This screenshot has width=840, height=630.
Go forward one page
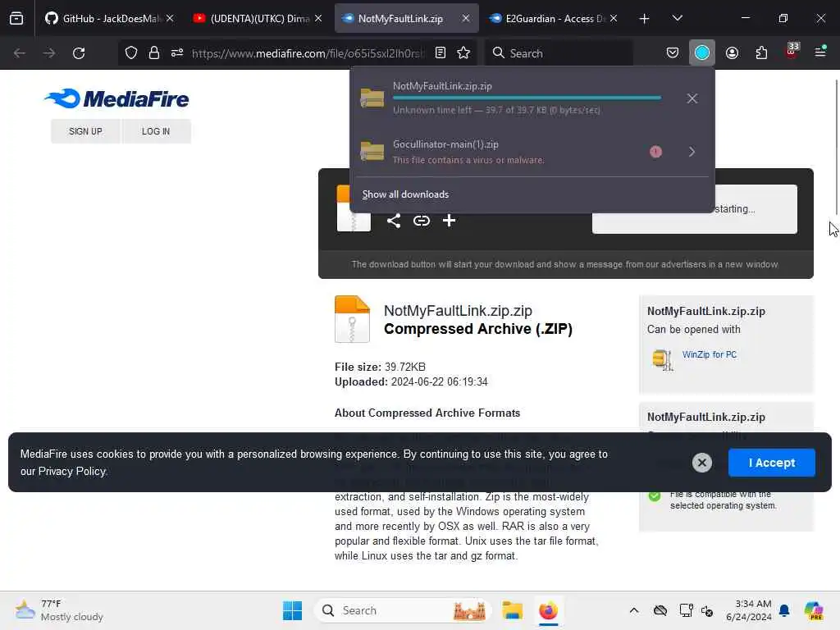(49, 53)
